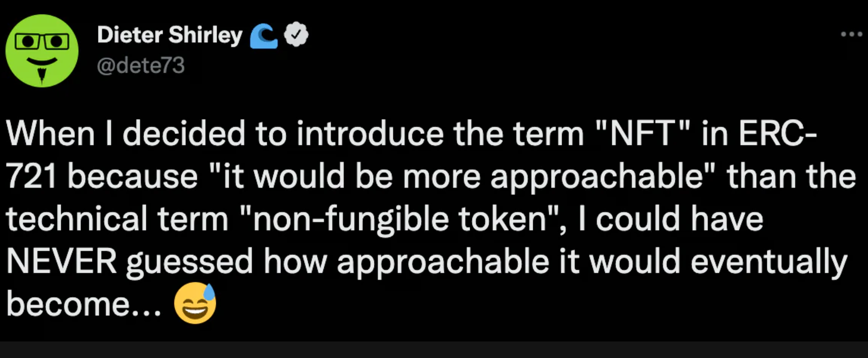Click the word "technical" in tweet body
The height and width of the screenshot is (358, 868).
[x=76, y=219]
